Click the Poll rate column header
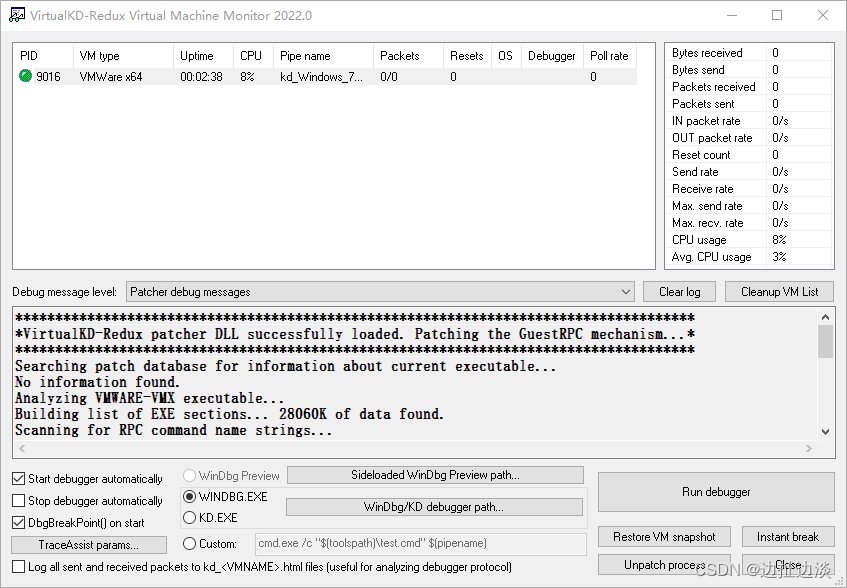The width and height of the screenshot is (847, 588). tap(609, 56)
